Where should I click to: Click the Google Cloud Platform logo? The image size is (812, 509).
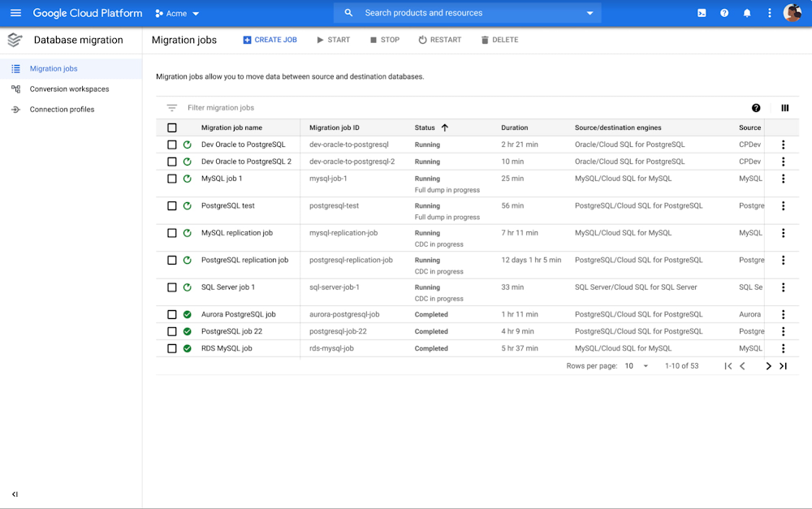pyautogui.click(x=88, y=13)
